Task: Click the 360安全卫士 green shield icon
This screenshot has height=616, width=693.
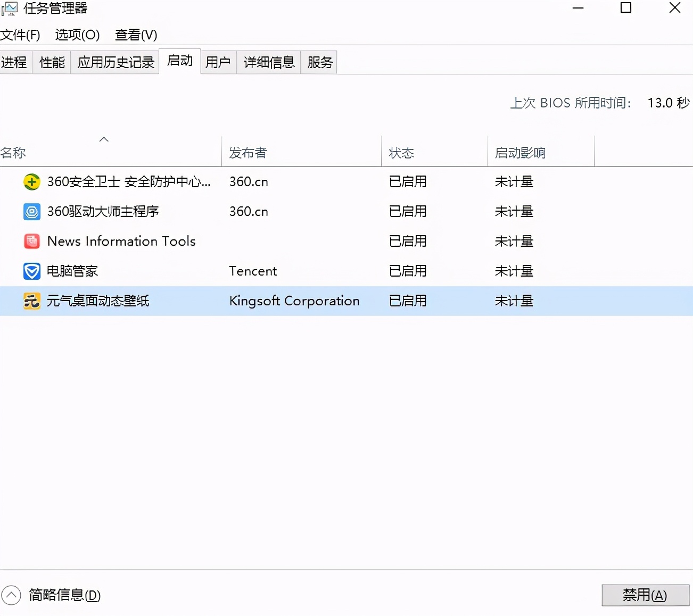Action: [32, 182]
